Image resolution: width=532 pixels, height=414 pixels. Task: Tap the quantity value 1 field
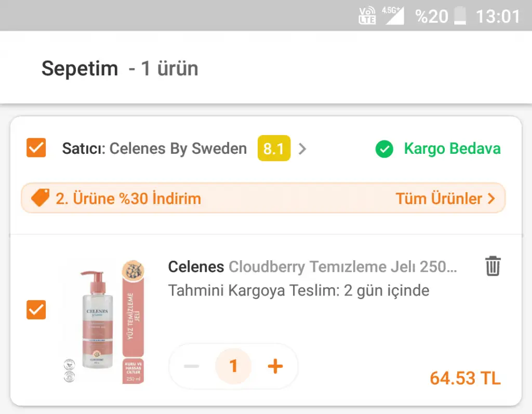click(233, 366)
